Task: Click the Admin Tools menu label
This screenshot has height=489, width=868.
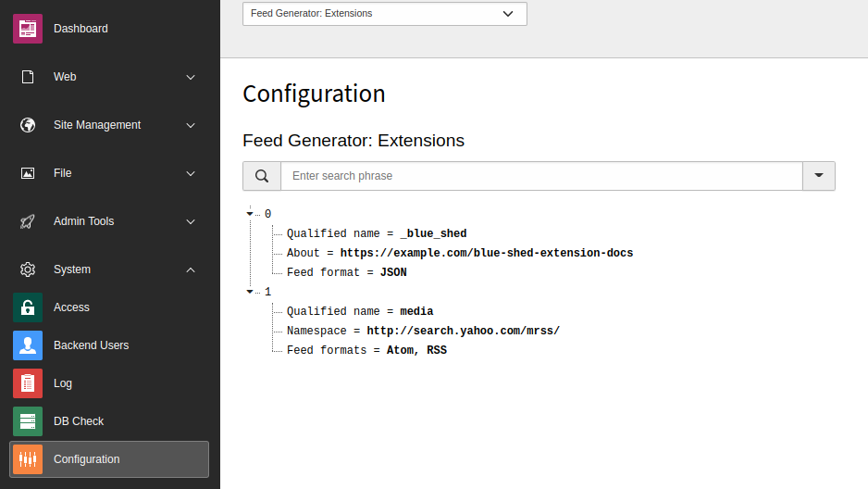Action: pos(83,221)
